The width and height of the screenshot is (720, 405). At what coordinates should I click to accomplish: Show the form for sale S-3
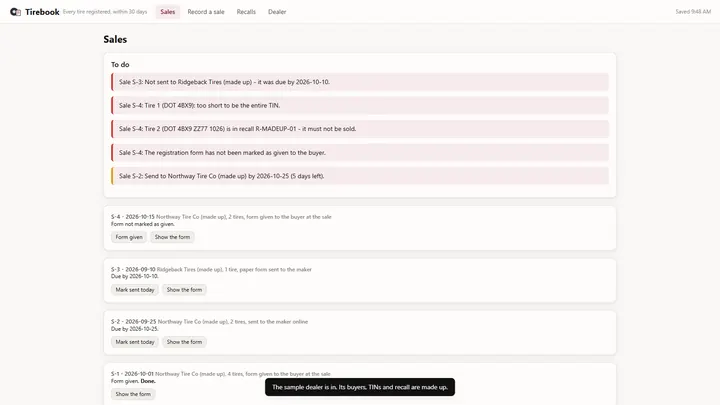184,290
